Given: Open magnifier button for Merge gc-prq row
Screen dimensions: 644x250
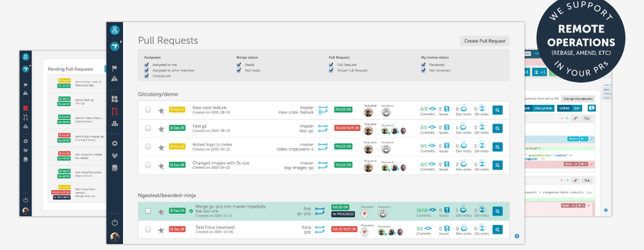Looking at the screenshot, I should 497,211.
